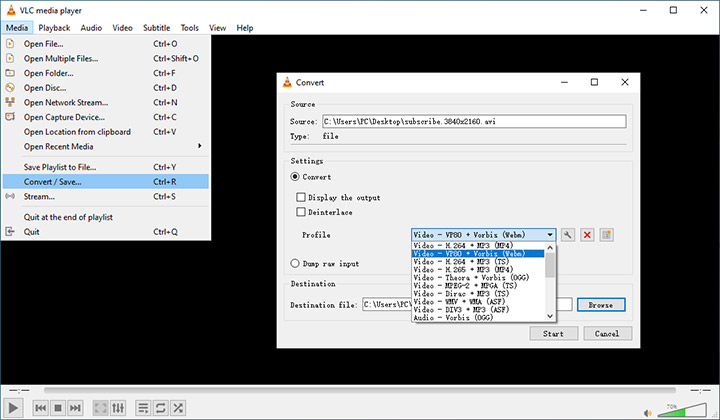The width and height of the screenshot is (720, 420).
Task: Select the Dump raw input radio button
Action: click(x=295, y=263)
